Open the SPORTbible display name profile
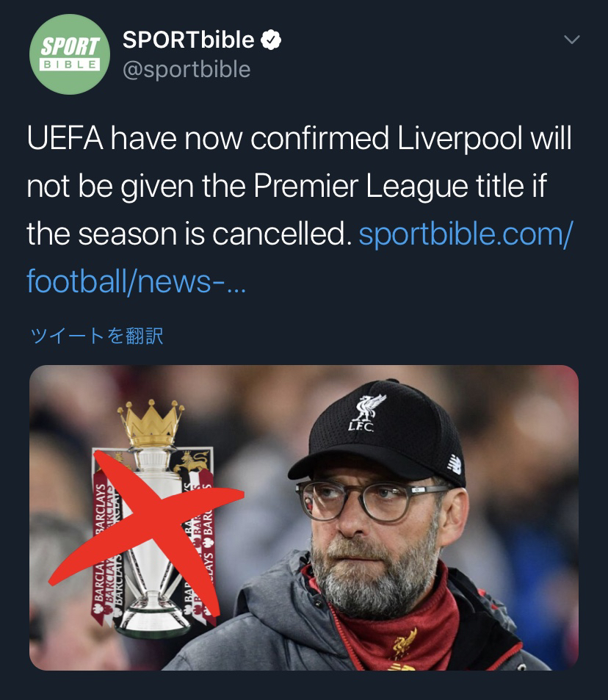 pyautogui.click(x=188, y=40)
